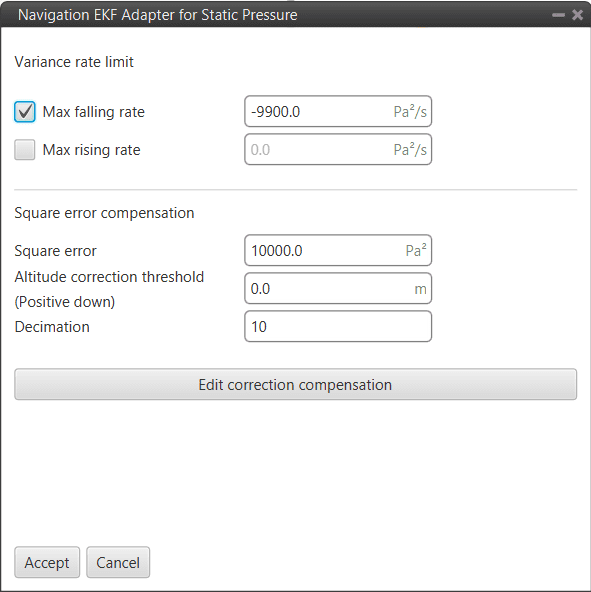Click the Max rising rate label text
The width and height of the screenshot is (591, 592).
click(91, 150)
